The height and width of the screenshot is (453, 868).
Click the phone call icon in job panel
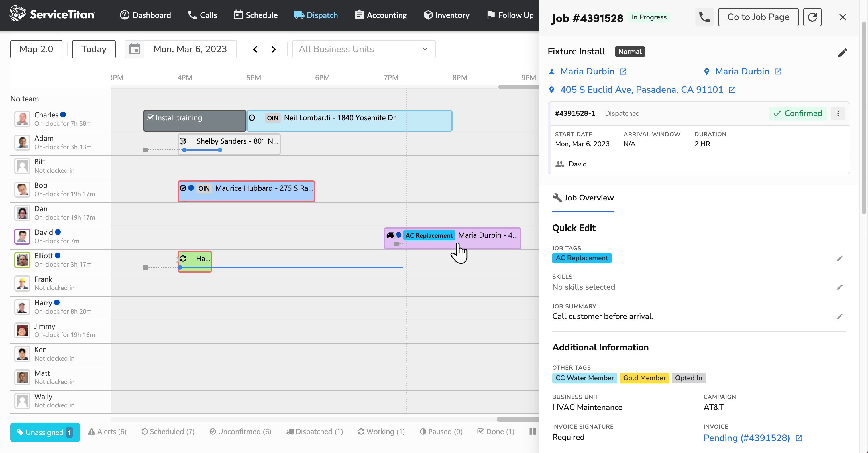(x=704, y=17)
